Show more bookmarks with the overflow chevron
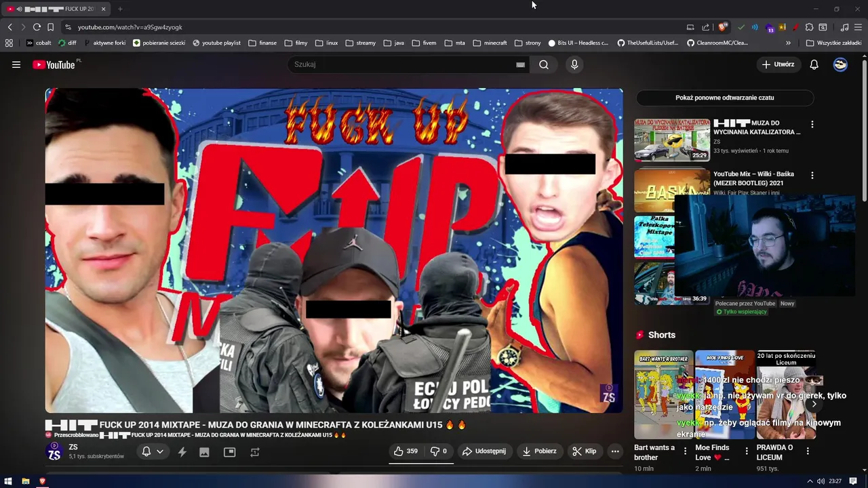This screenshot has width=868, height=488. click(788, 43)
